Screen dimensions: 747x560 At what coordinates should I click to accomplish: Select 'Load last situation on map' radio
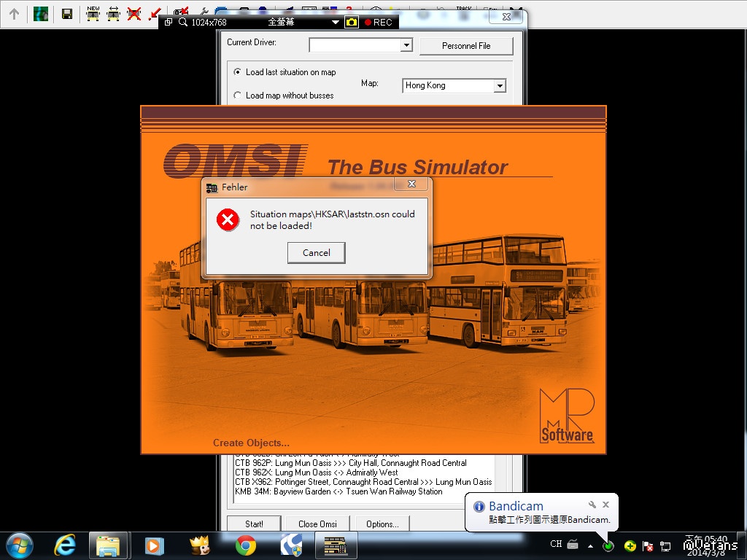pos(237,72)
